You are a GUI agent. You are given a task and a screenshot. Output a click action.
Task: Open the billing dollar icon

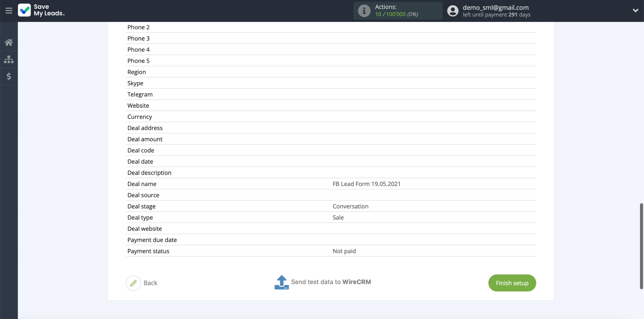tap(9, 77)
